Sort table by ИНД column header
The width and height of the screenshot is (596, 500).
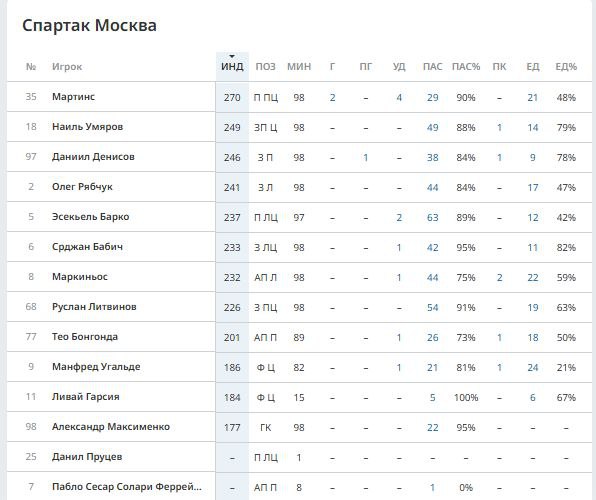tap(232, 67)
